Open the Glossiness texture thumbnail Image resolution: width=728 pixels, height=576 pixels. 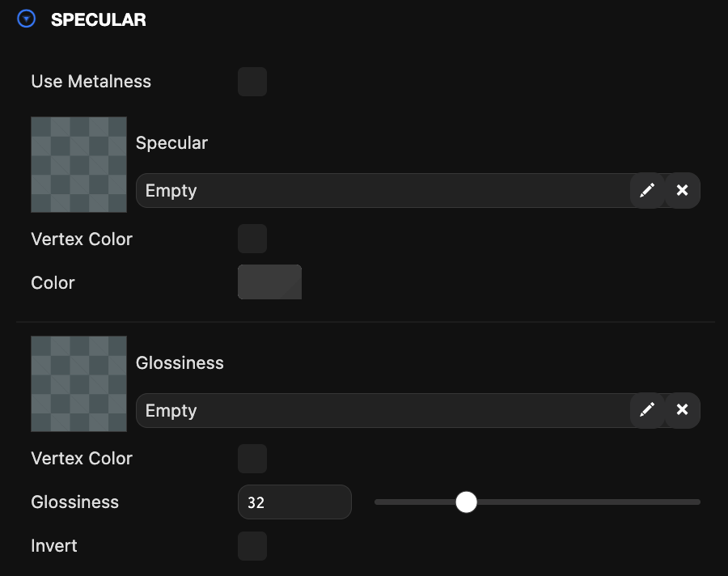pyautogui.click(x=79, y=383)
